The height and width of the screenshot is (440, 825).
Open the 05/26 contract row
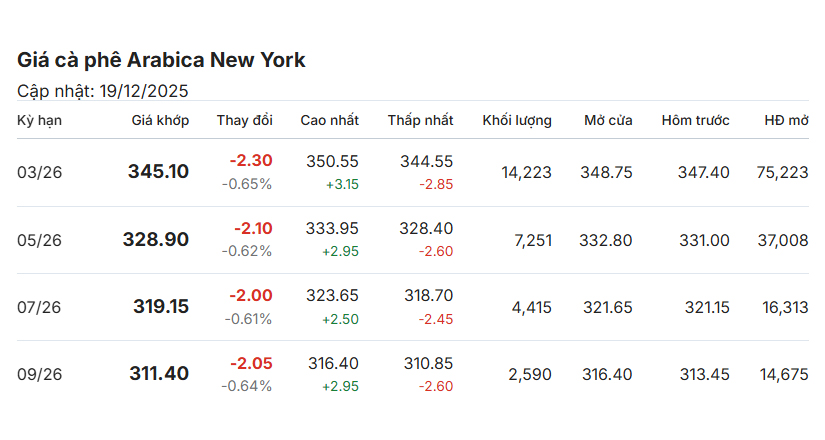coord(40,240)
